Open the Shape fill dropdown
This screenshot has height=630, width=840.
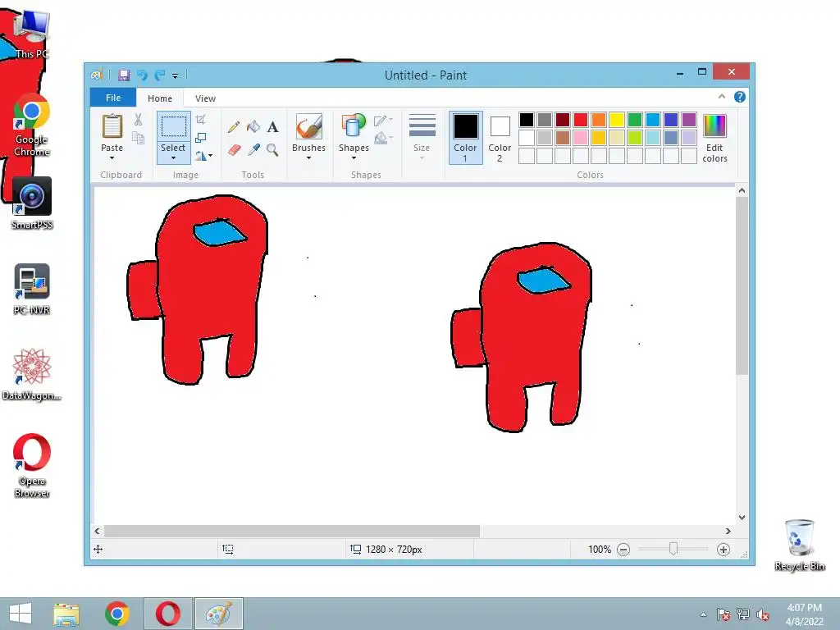point(384,138)
